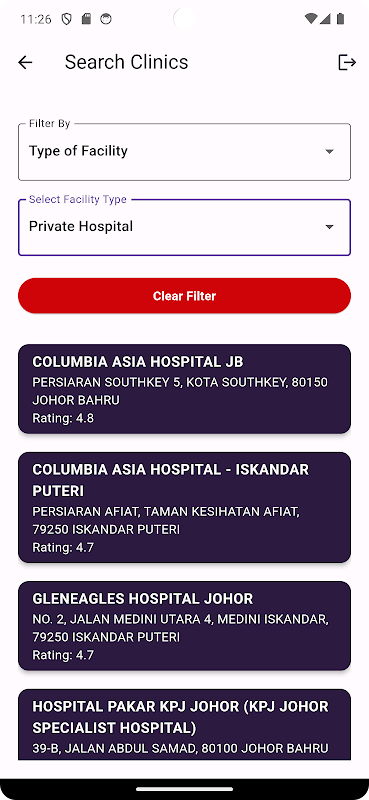
Task: Tap the SD card status icon
Action: [x=86, y=19]
